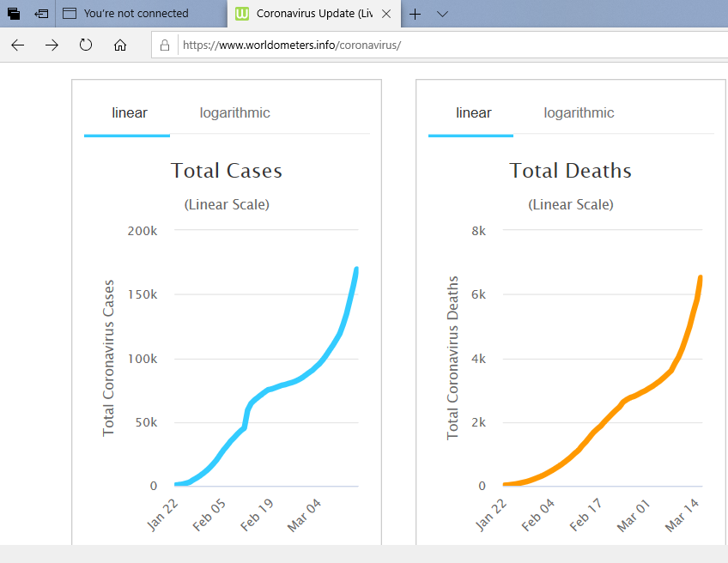This screenshot has width=728, height=563.
Task: Open the tabs you've set aside
Action: coord(14,14)
